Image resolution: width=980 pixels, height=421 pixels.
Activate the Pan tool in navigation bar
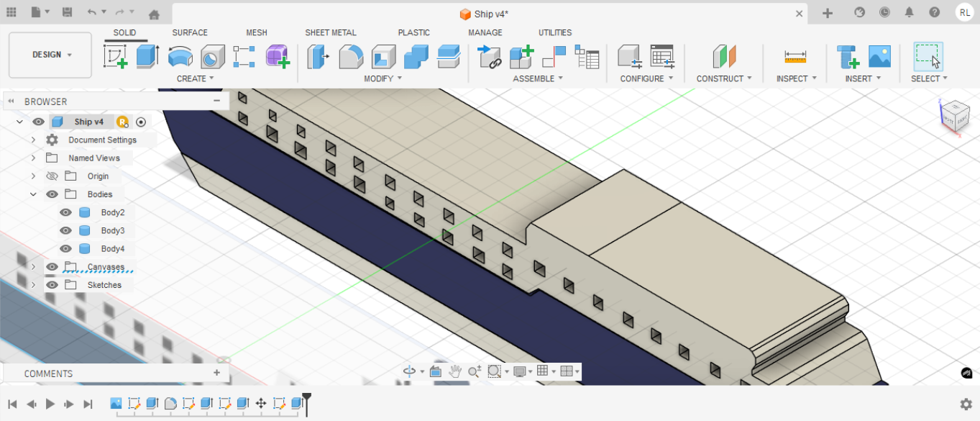(454, 371)
